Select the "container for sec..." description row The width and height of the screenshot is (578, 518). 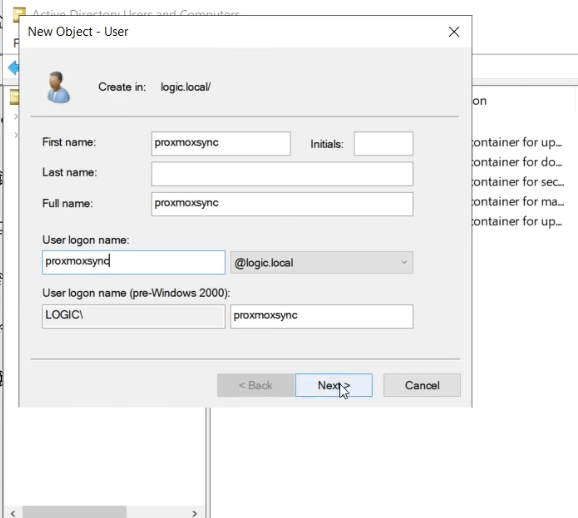coord(518,182)
